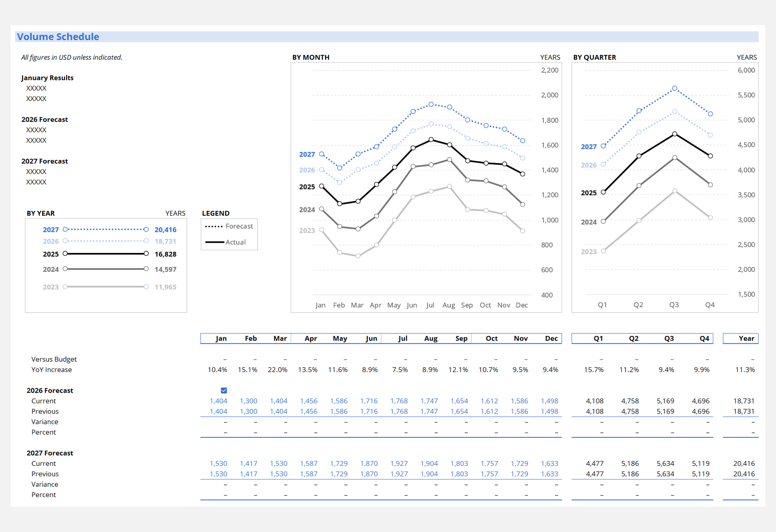Toggle the 2026 Forecast checkbox in the table

click(x=224, y=390)
